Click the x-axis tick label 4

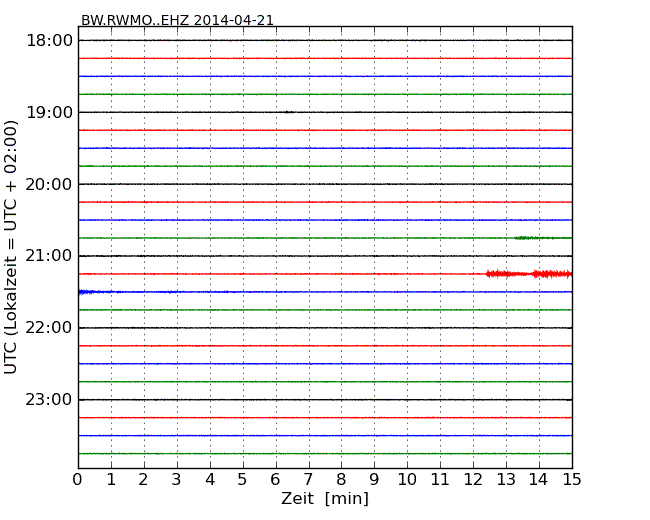click(210, 479)
